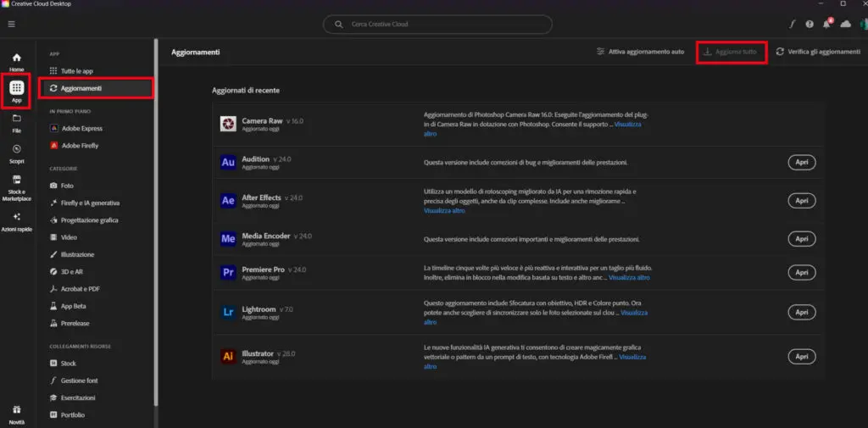Select the Video category

click(x=63, y=237)
